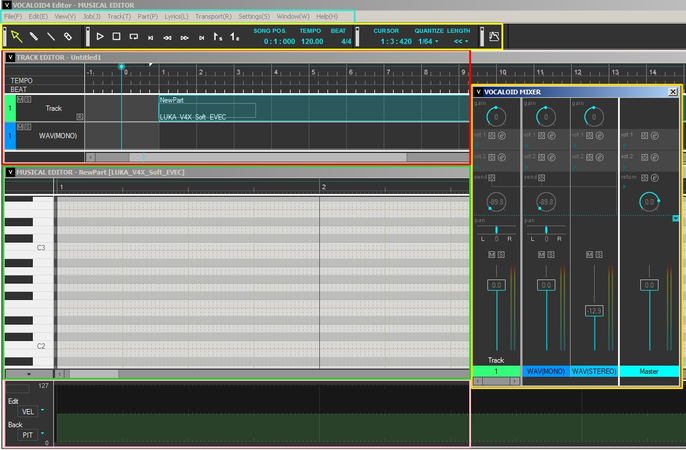Click the toolbar icon right of LENGTH

coord(494,37)
